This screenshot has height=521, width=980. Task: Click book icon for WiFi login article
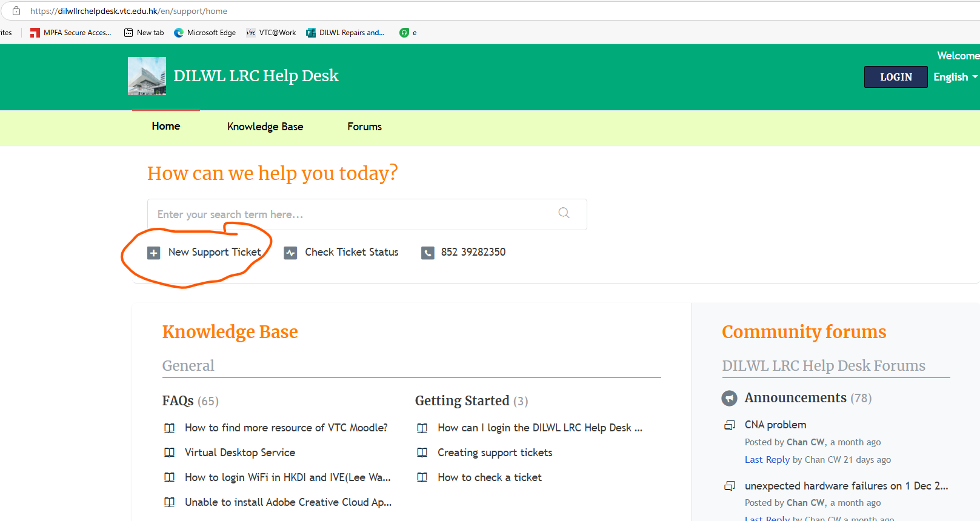coord(170,477)
